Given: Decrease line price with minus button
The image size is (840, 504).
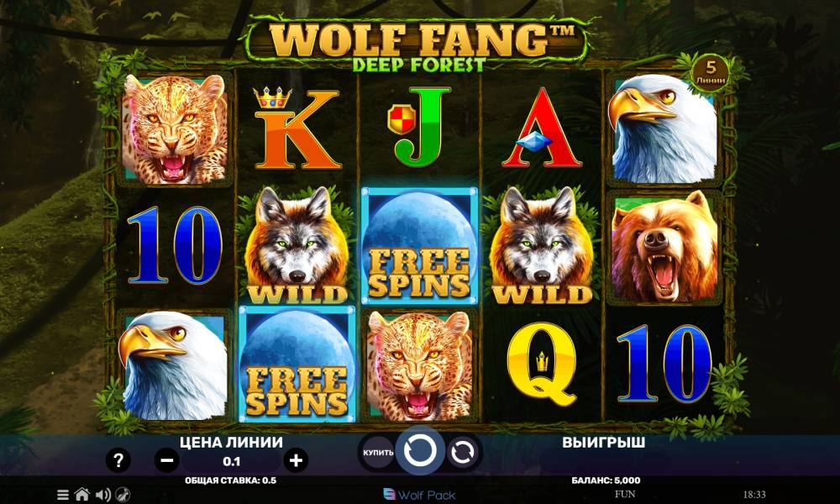Looking at the screenshot, I should coord(166,460).
